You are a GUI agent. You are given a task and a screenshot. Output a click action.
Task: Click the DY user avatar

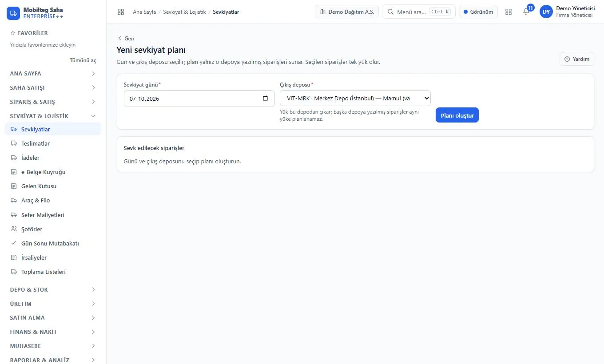546,12
